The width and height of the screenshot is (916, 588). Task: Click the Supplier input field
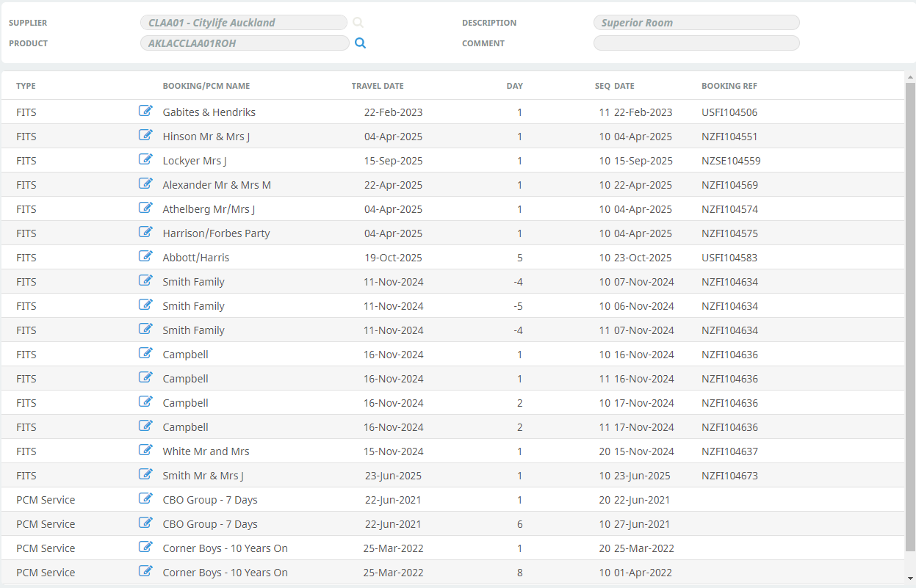tap(244, 23)
